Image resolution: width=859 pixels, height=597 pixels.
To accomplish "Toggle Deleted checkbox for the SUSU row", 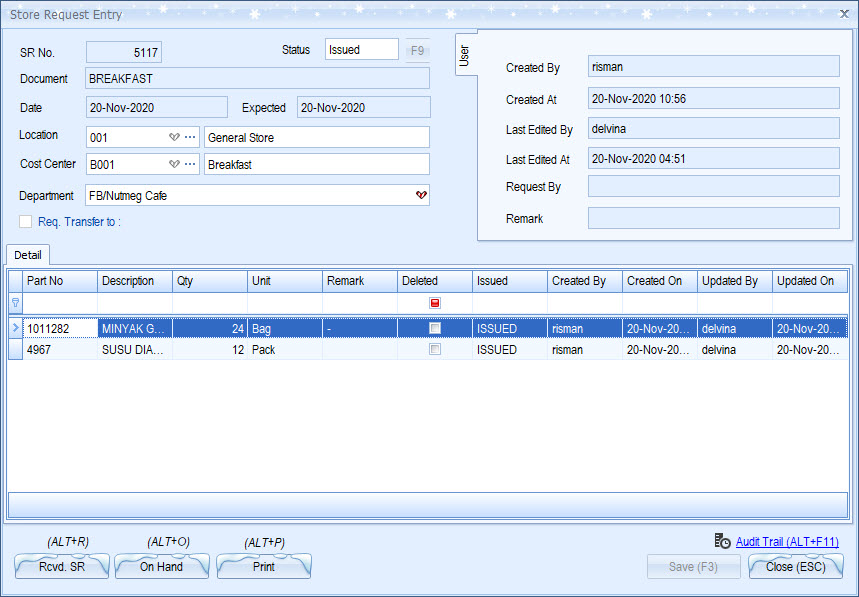I will coord(435,350).
